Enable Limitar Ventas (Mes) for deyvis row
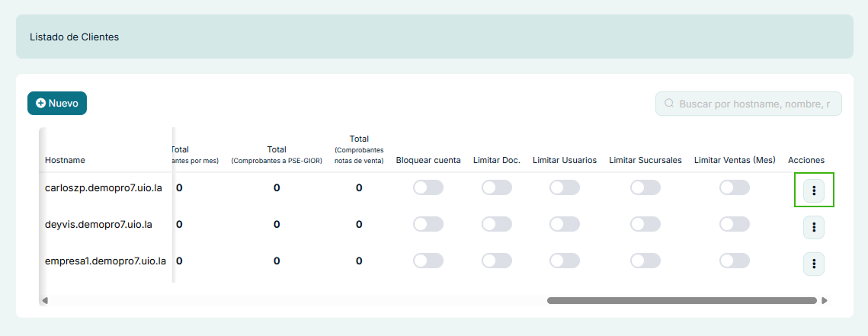Viewport: 868px width, 336px height. click(x=735, y=224)
